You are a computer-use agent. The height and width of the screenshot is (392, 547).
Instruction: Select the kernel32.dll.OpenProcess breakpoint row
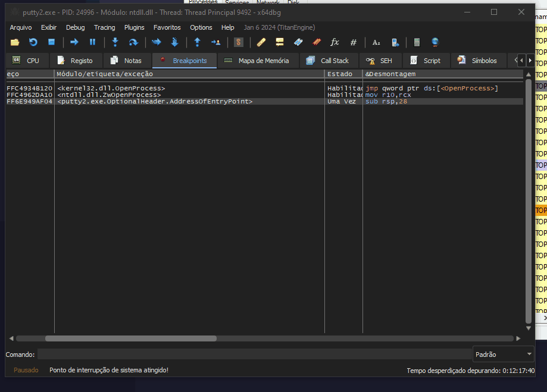[x=111, y=89]
